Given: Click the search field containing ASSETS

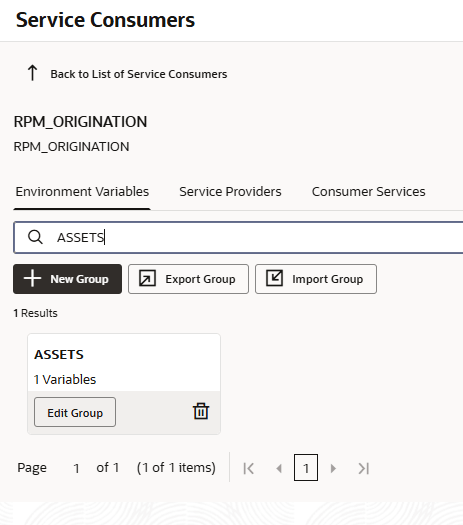Looking at the screenshot, I should [x=238, y=237].
